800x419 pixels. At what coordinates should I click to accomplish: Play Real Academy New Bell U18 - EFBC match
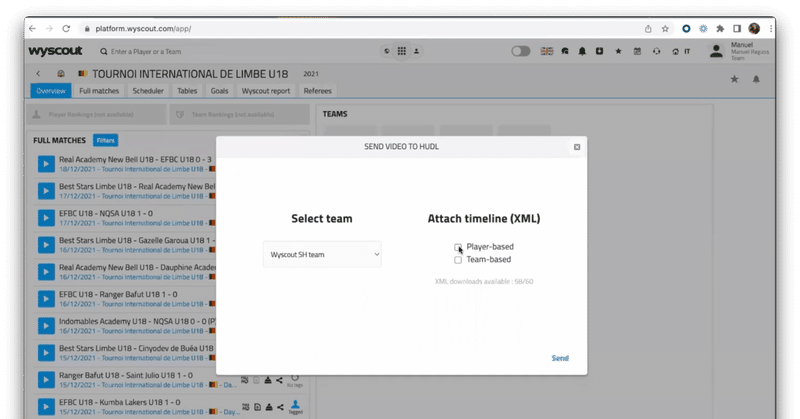pos(46,164)
